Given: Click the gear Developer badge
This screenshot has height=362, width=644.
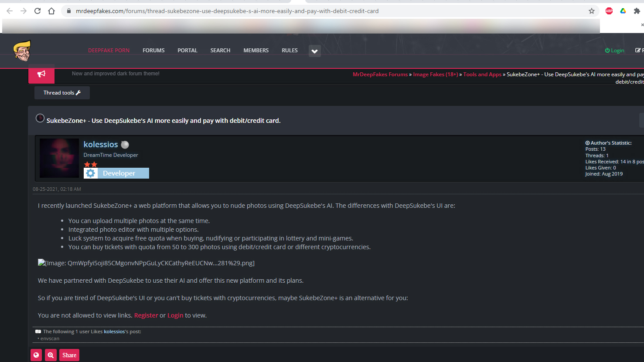Looking at the screenshot, I should pos(116,173).
